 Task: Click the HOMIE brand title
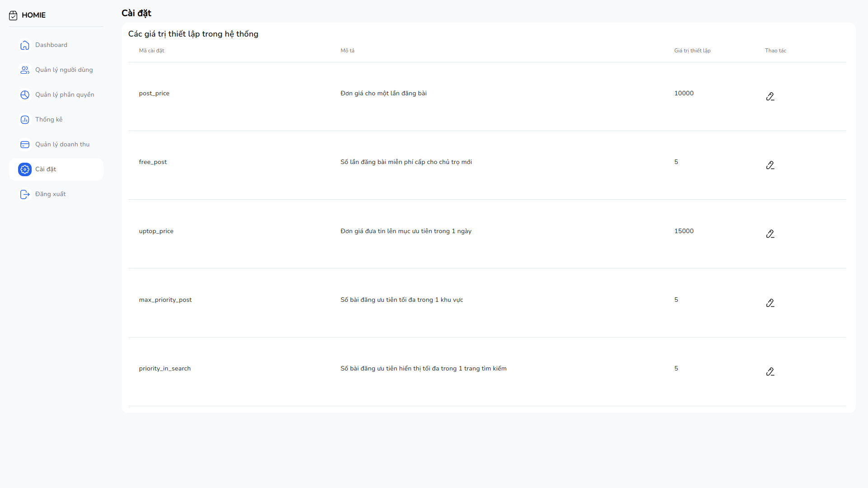33,15
